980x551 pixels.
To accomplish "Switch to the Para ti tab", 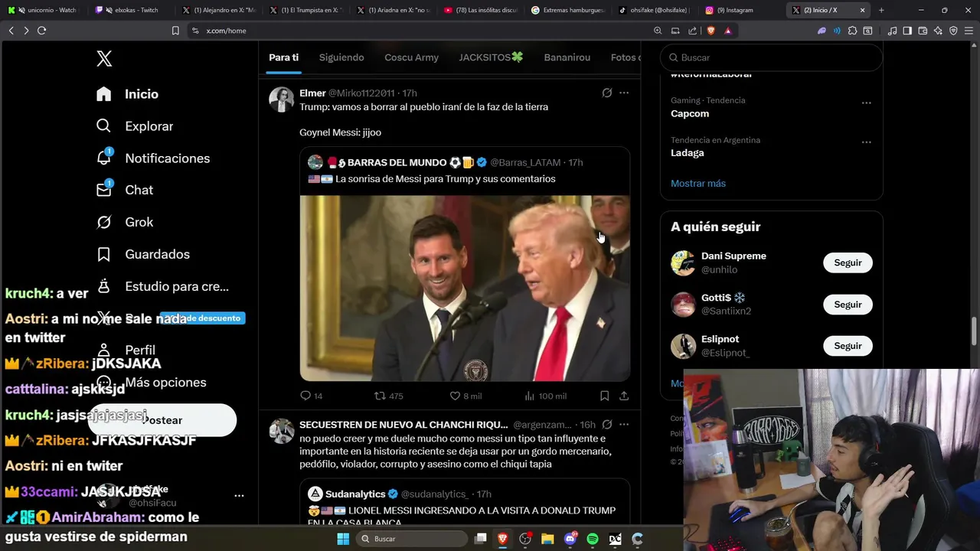I will (x=284, y=57).
